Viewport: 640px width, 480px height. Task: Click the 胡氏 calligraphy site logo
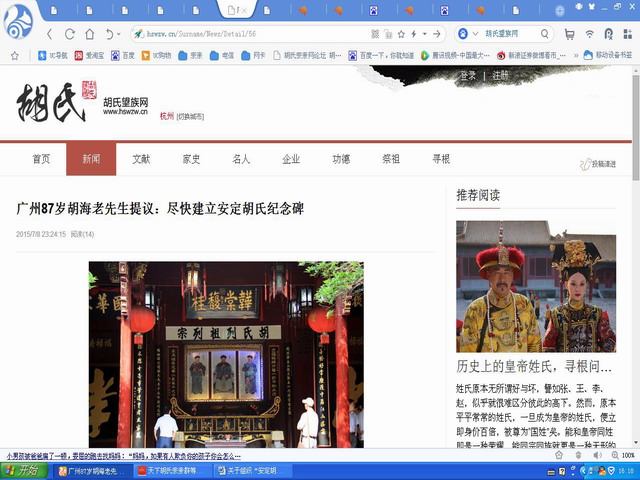point(56,101)
